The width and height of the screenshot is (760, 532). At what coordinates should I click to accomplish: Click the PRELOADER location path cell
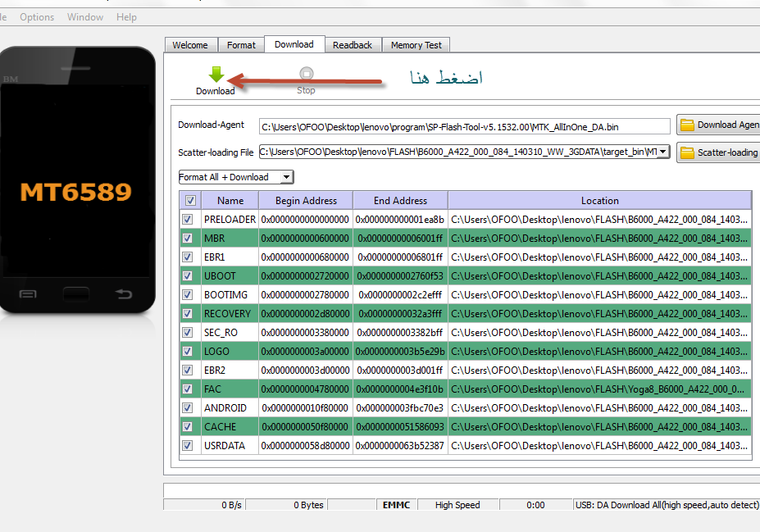(599, 220)
